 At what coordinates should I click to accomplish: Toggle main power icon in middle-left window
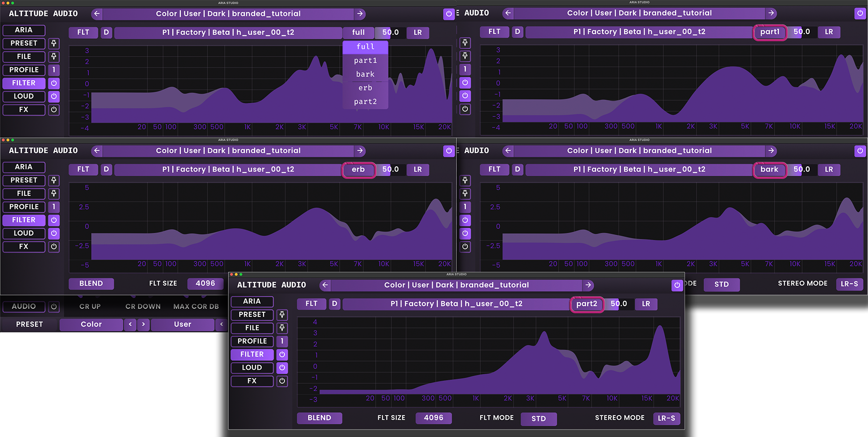tap(448, 150)
